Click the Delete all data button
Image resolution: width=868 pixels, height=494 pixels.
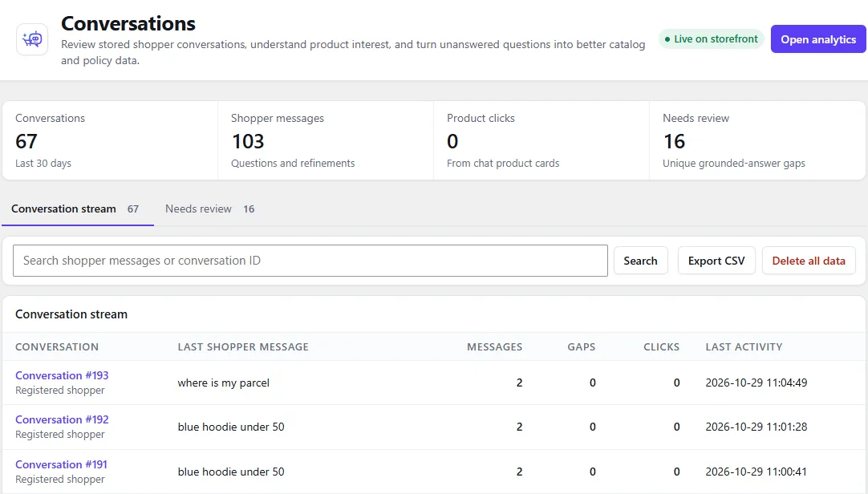[809, 261]
